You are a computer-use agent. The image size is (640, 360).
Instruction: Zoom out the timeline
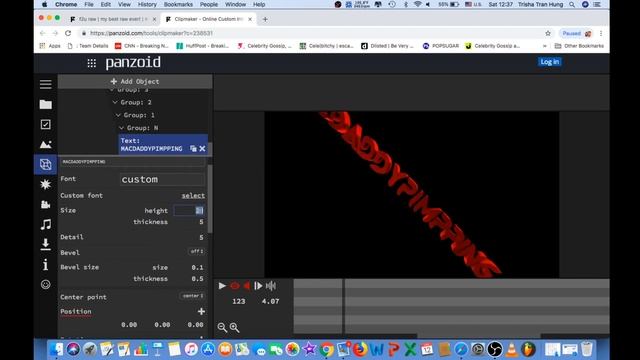coord(222,327)
